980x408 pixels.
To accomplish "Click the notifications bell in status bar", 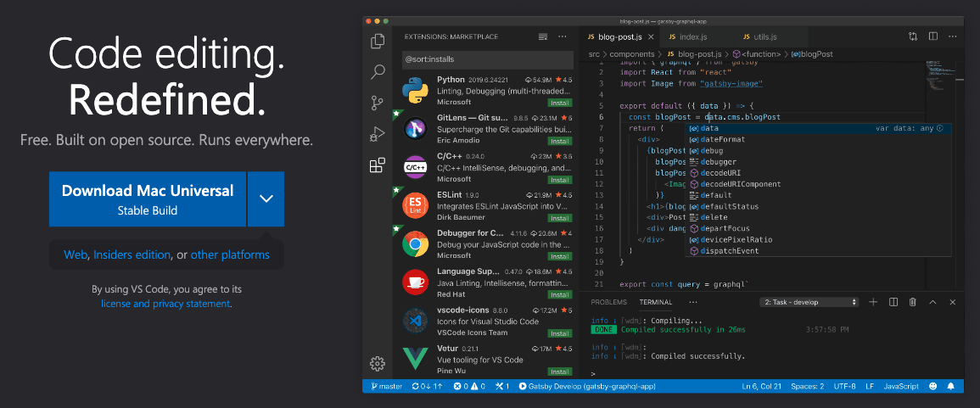I will tap(951, 386).
